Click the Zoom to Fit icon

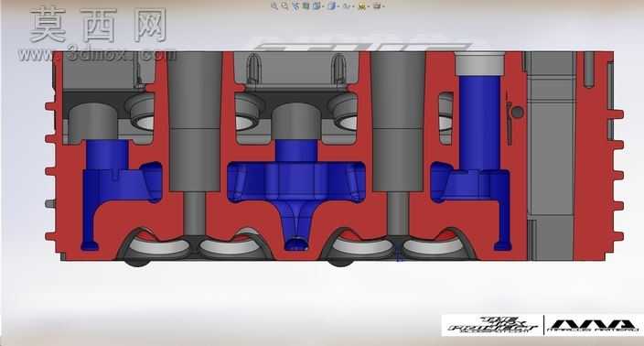pos(274,6)
